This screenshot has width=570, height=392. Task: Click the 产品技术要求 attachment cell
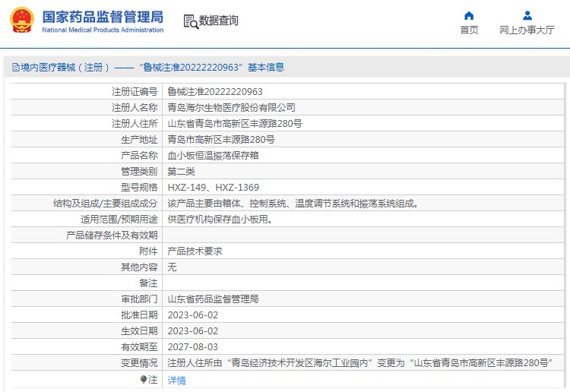tap(195, 251)
